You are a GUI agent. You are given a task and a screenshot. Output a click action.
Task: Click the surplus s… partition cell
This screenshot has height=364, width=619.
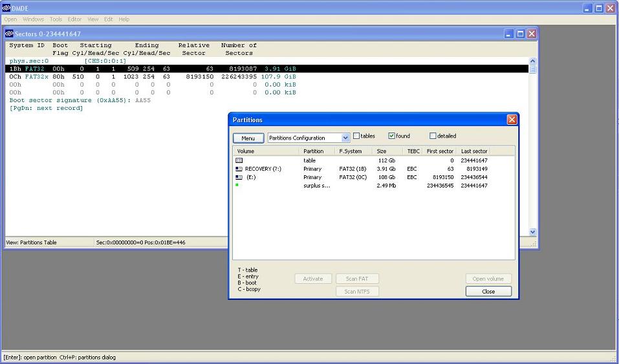(x=316, y=186)
